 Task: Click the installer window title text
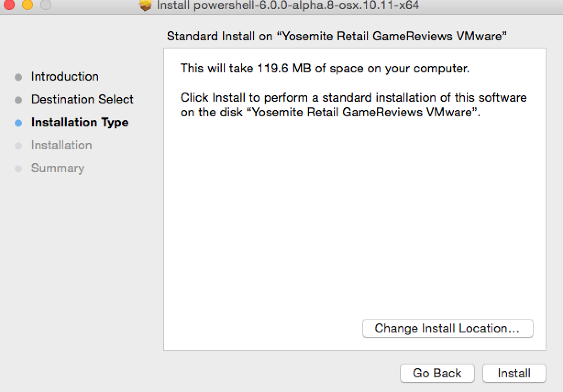tap(287, 5)
